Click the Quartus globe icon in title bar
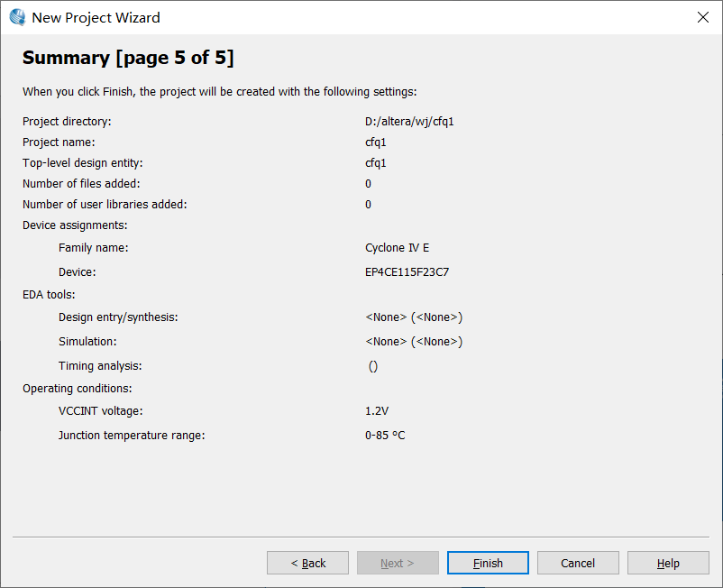The height and width of the screenshot is (588, 723). pyautogui.click(x=17, y=17)
